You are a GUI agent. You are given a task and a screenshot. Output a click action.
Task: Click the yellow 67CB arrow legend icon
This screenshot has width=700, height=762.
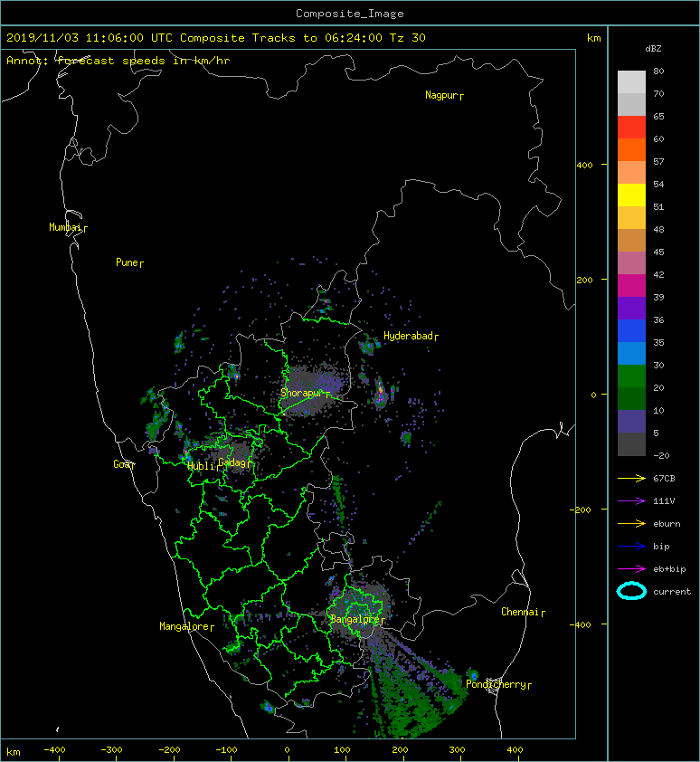point(631,479)
